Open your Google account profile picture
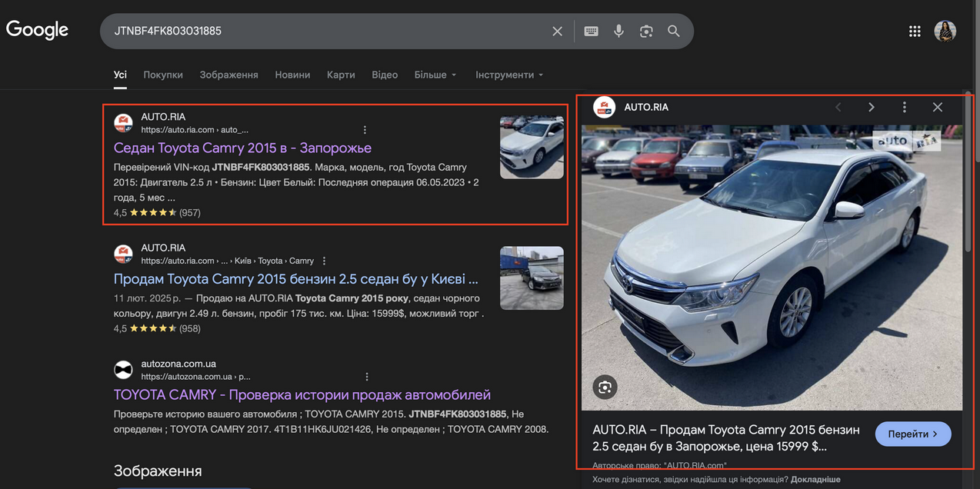The width and height of the screenshot is (980, 489). 945,31
